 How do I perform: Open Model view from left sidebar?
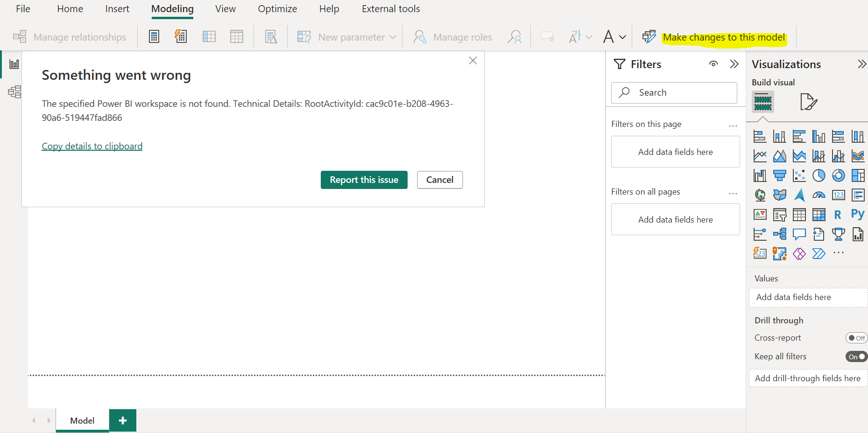click(x=14, y=91)
